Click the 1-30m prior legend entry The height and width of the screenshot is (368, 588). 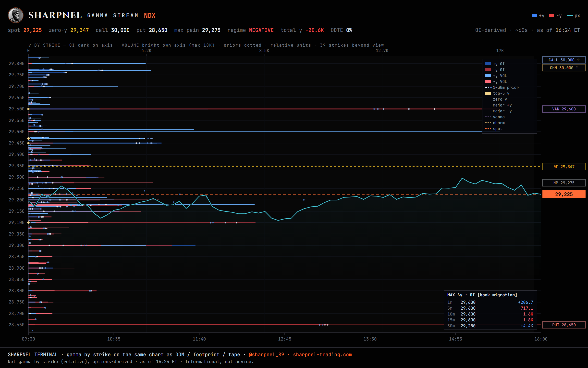coord(502,87)
